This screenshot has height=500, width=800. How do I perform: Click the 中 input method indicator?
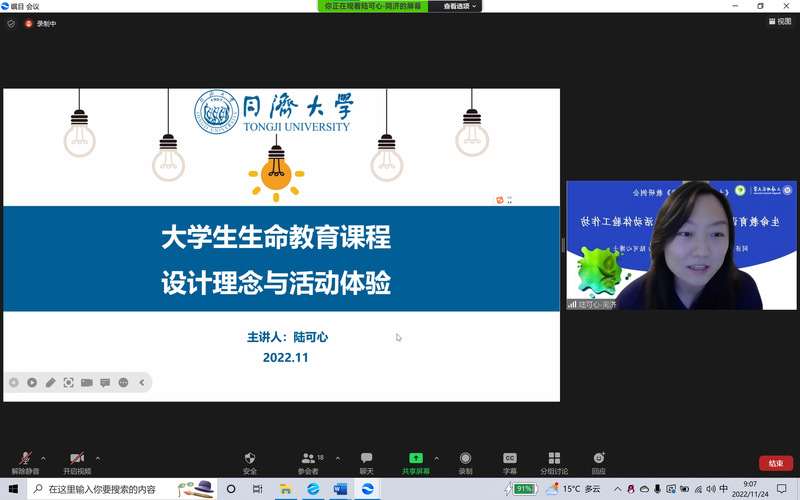pyautogui.click(x=723, y=489)
